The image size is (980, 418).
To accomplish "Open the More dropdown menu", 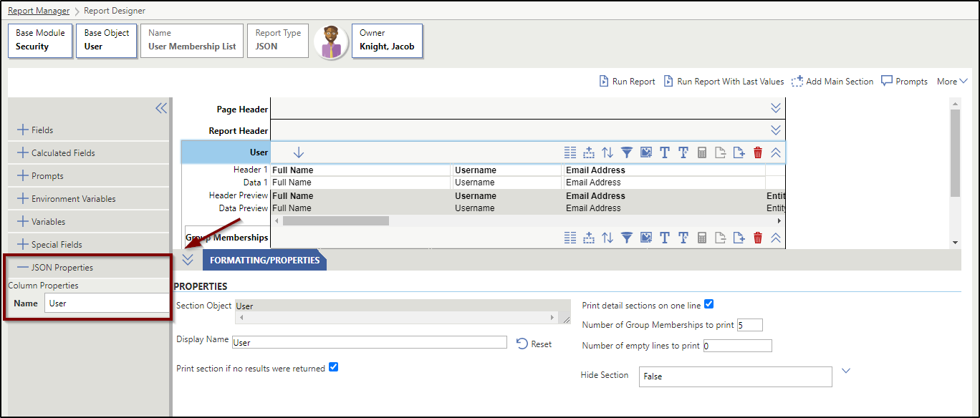I will tap(952, 82).
